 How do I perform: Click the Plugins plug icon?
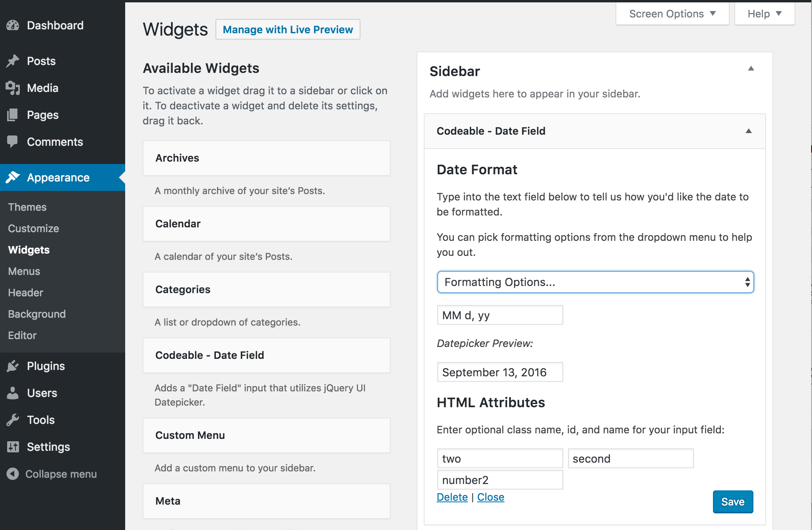point(13,366)
